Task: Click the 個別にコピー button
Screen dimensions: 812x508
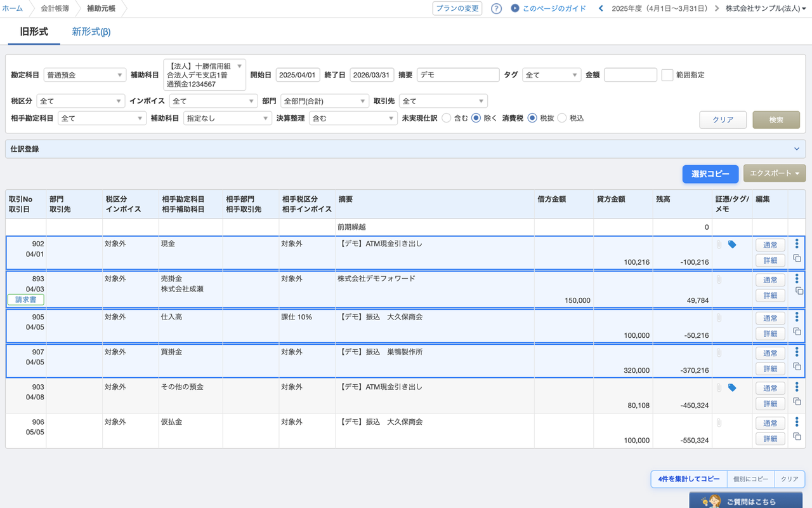Action: 750,479
